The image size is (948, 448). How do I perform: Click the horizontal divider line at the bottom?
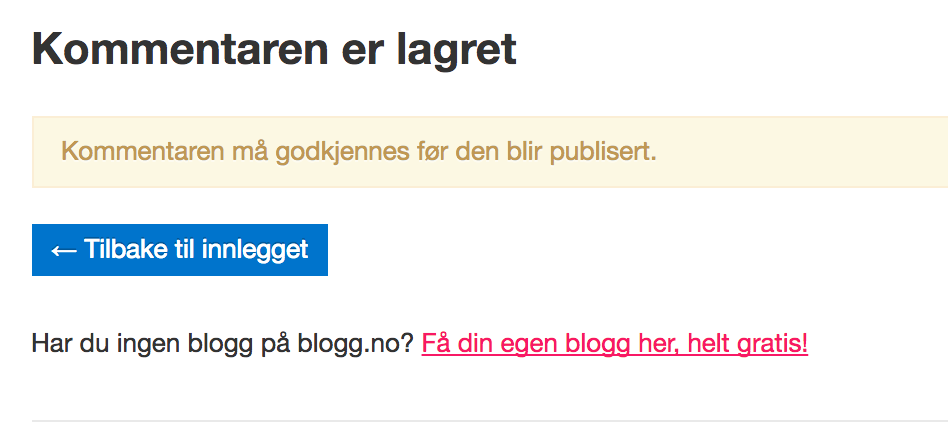(490, 420)
